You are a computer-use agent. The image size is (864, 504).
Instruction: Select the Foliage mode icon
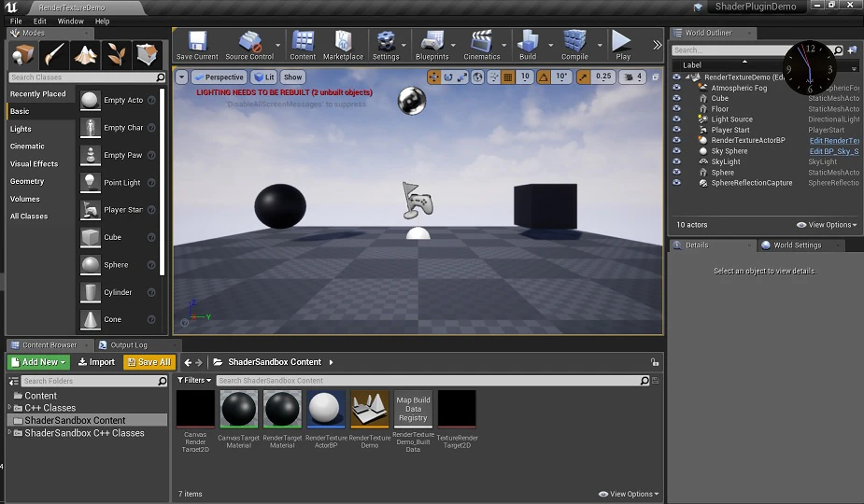pyautogui.click(x=116, y=55)
